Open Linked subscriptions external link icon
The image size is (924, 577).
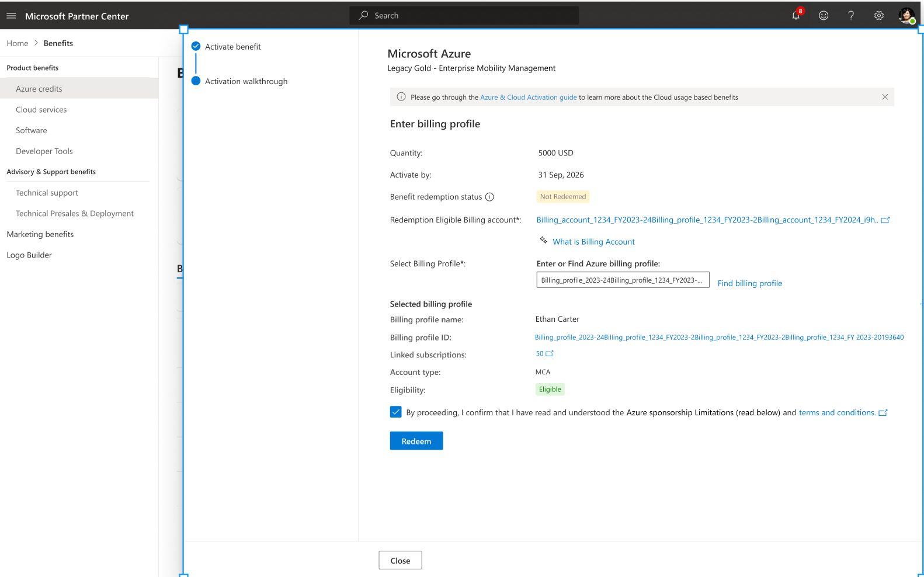[550, 353]
